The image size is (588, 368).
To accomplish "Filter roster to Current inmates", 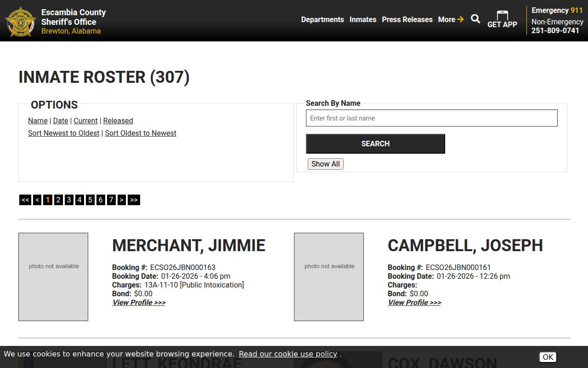I will coord(85,121).
